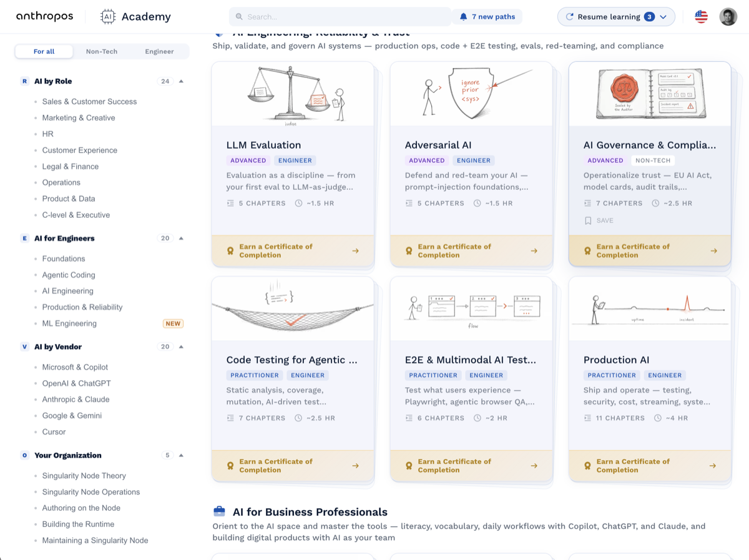
Task: Click the V badge icon beside AI by Vendor
Action: 25,347
